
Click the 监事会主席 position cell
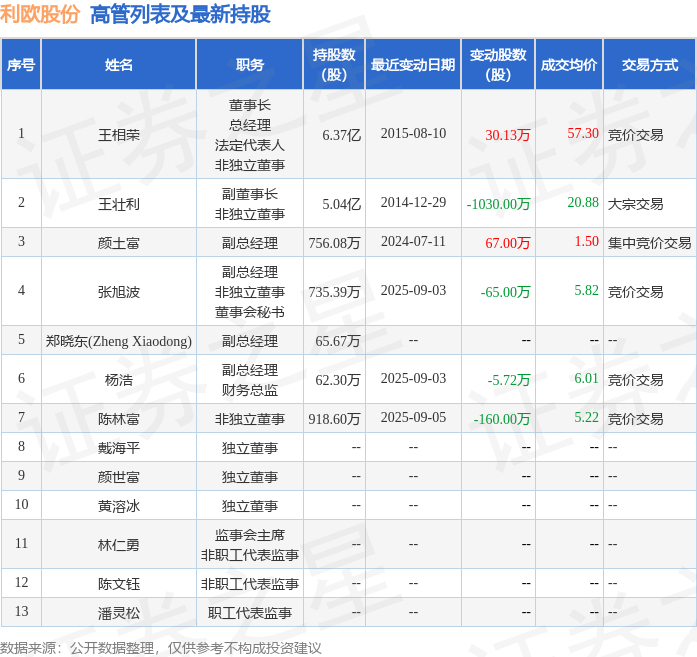[250, 535]
